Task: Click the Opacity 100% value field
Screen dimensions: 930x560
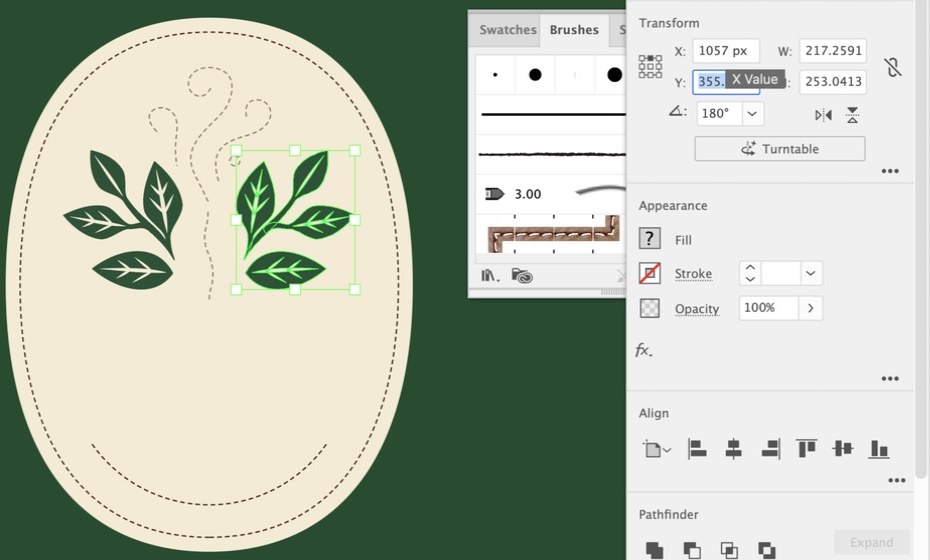Action: (768, 308)
